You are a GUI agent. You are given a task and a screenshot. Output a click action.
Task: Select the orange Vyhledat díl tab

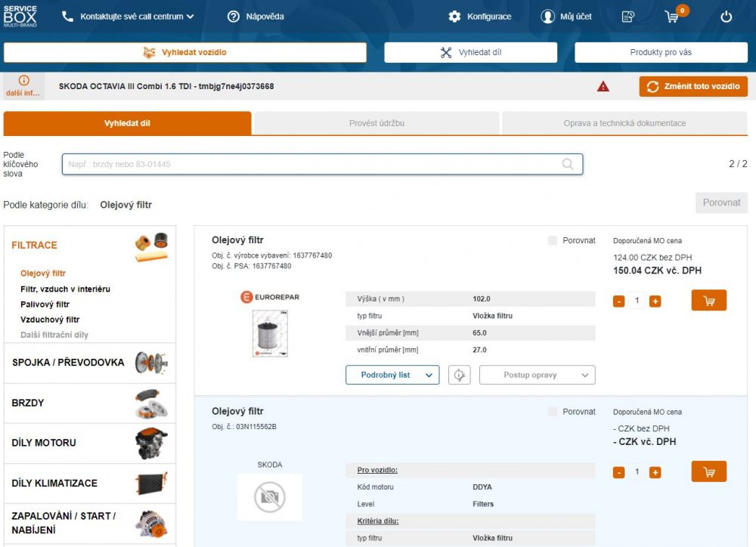[127, 123]
